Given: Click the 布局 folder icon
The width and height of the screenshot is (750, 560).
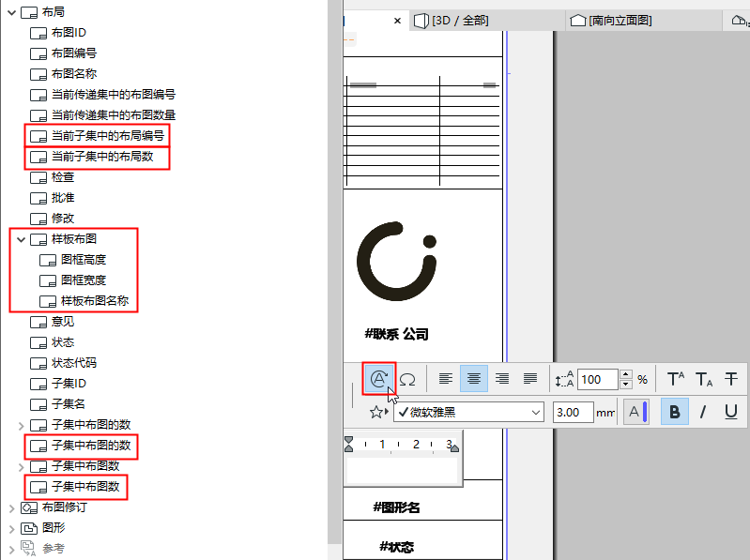Looking at the screenshot, I should pyautogui.click(x=29, y=12).
